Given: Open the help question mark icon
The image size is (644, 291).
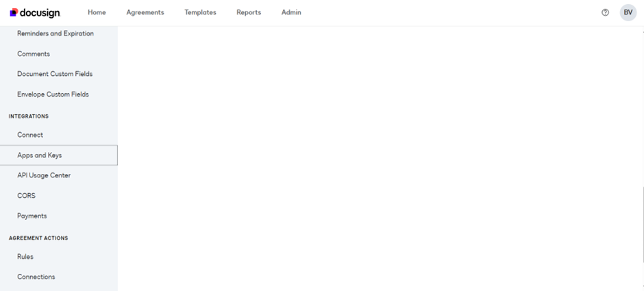Looking at the screenshot, I should click(605, 12).
